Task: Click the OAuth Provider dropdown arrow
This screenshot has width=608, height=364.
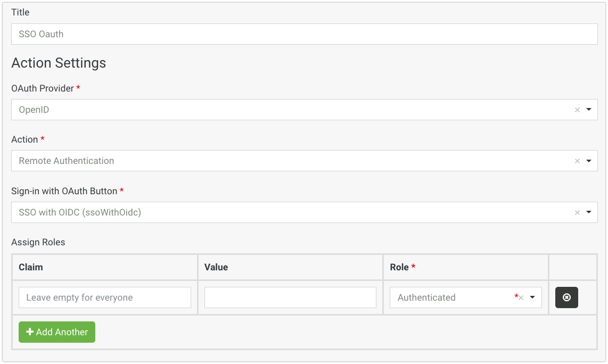Action: 589,110
